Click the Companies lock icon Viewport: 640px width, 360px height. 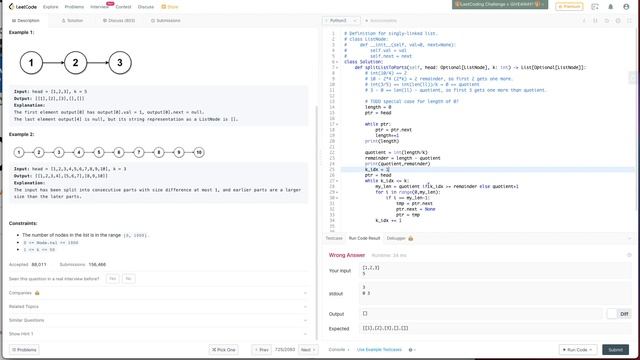click(x=37, y=293)
